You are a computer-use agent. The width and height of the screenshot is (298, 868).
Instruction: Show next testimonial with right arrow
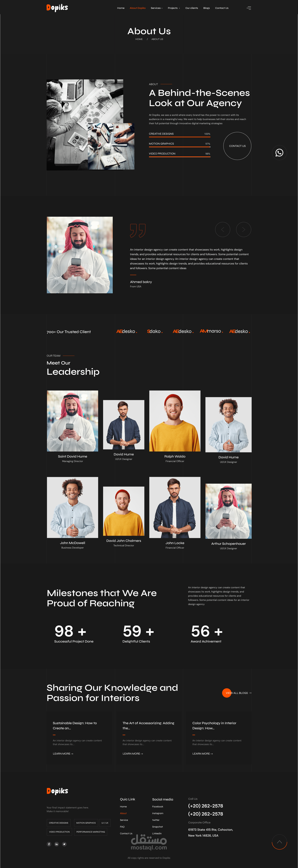[x=243, y=230]
